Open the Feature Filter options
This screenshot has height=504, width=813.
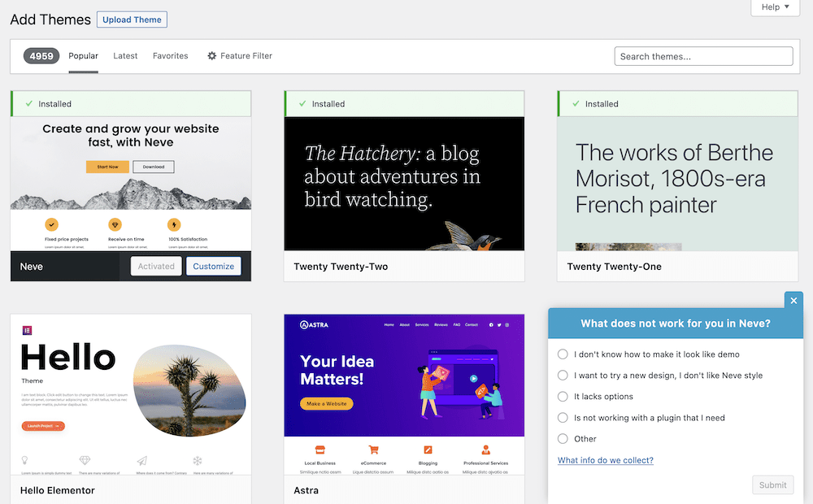point(240,55)
